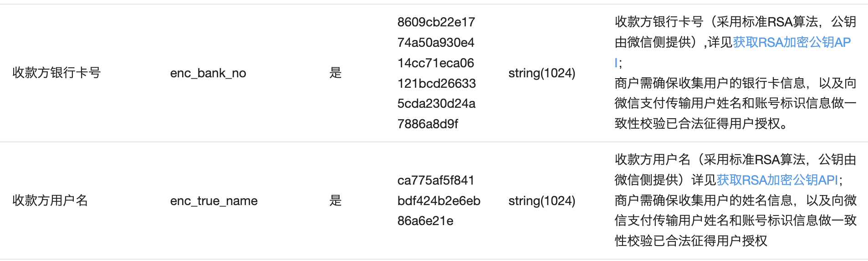Click the string(1024) type for enc_bank_no
The height and width of the screenshot is (261, 868).
(542, 73)
